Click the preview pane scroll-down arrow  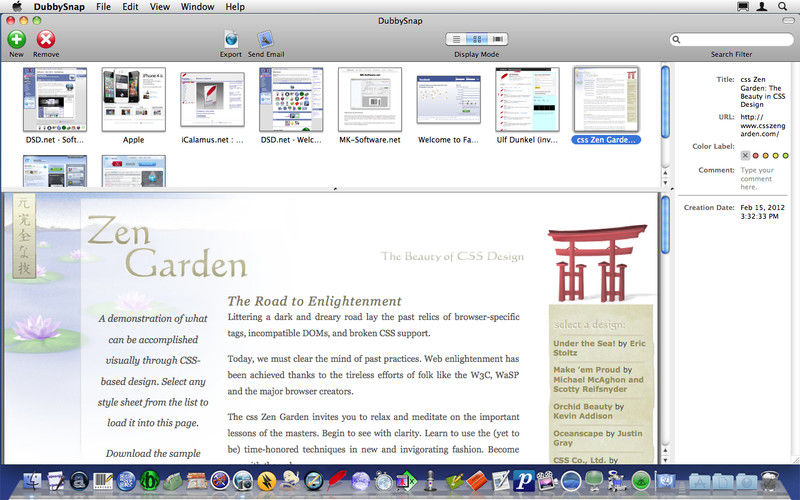click(x=665, y=459)
